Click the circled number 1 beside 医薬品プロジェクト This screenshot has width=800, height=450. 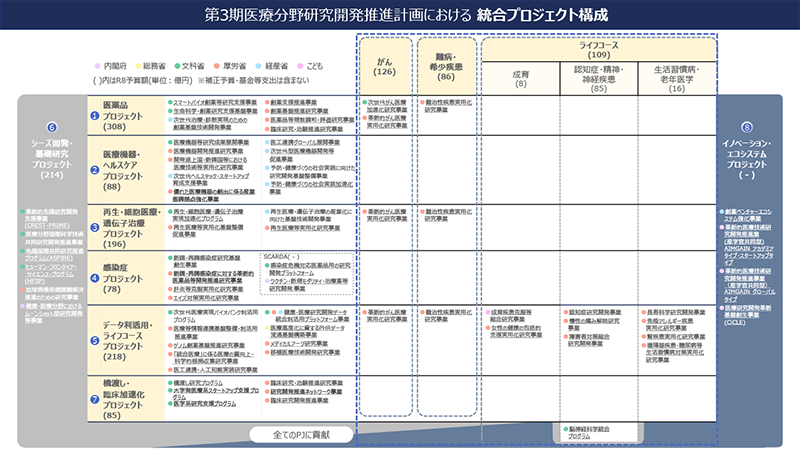click(x=94, y=116)
